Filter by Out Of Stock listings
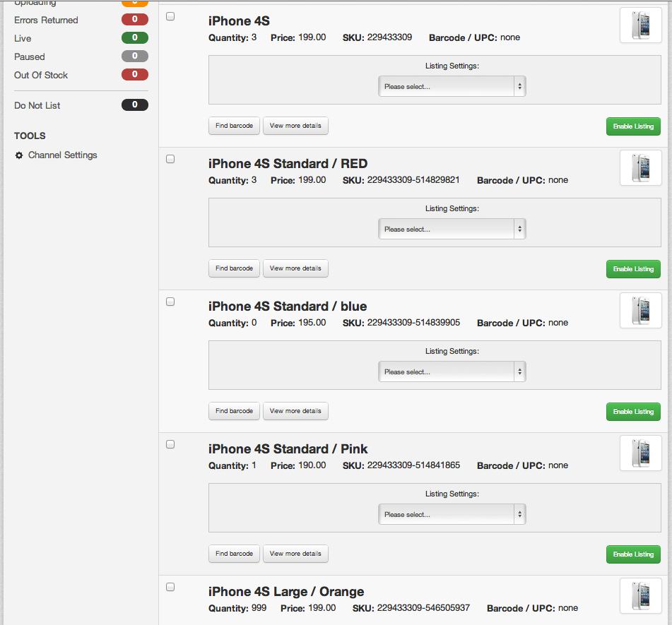Viewport: 672px width, 625px height. [x=41, y=76]
